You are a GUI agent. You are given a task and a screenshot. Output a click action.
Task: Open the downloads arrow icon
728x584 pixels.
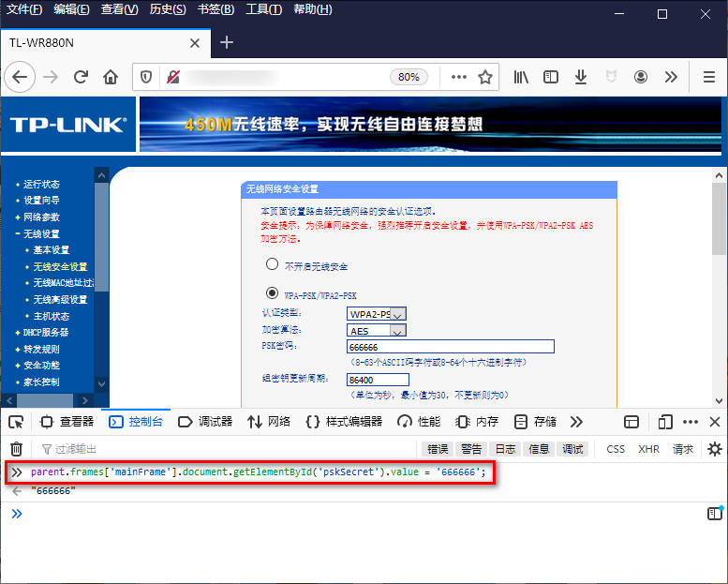[x=580, y=77]
